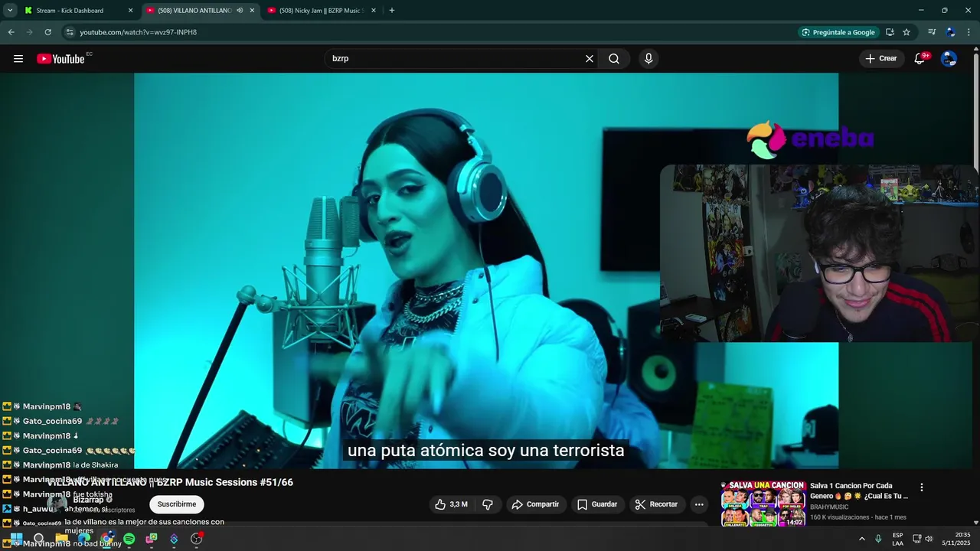The image size is (980, 551).
Task: Open the YouTube hamburger guide menu
Action: (18, 59)
